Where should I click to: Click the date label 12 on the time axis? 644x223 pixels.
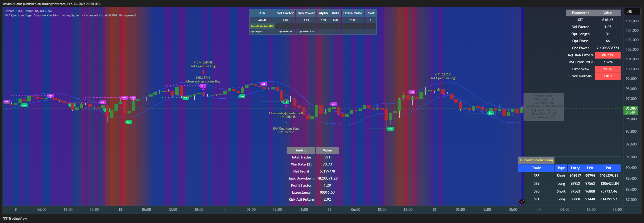pyautogui.click(x=329, y=210)
